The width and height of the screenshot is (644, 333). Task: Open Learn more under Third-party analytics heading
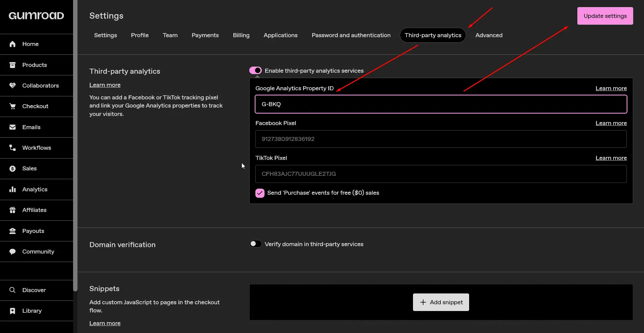point(105,85)
